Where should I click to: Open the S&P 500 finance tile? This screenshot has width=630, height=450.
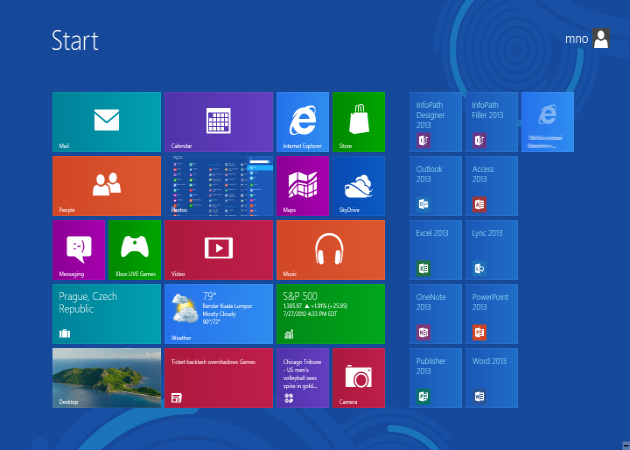330,313
